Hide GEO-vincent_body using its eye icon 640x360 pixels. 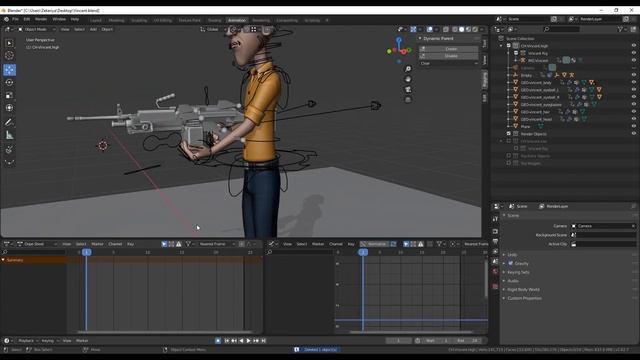[x=633, y=82]
